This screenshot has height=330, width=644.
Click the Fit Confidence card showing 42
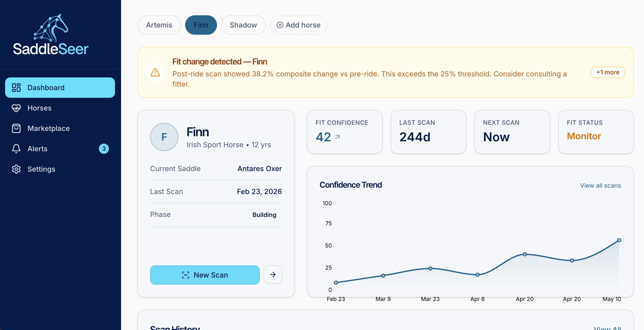(x=345, y=132)
